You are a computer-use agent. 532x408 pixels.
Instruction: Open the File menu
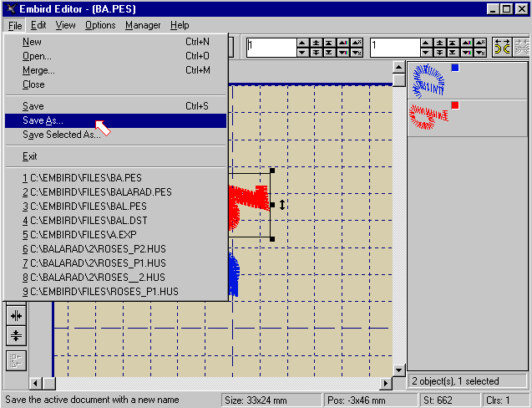[x=15, y=25]
